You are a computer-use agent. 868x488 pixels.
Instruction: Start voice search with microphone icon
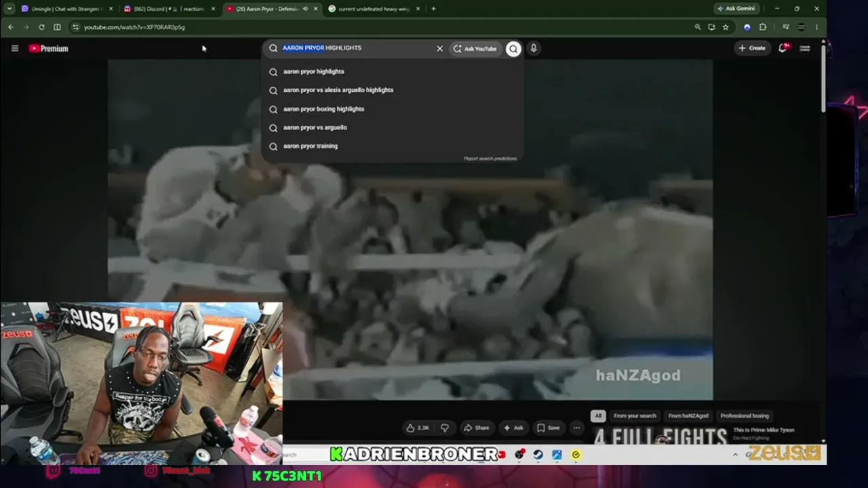pos(534,48)
